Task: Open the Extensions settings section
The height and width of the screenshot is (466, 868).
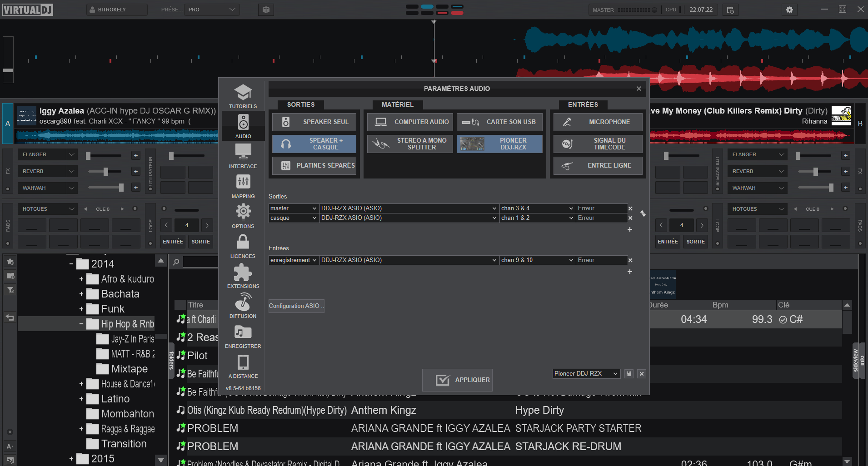Action: pyautogui.click(x=243, y=276)
